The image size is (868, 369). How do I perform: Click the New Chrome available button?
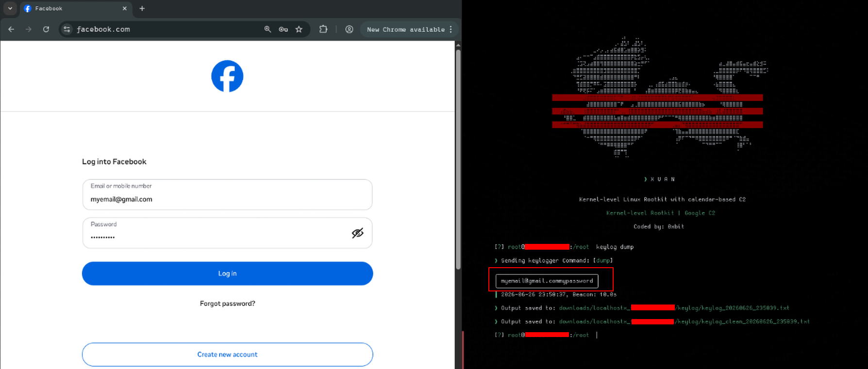click(406, 30)
